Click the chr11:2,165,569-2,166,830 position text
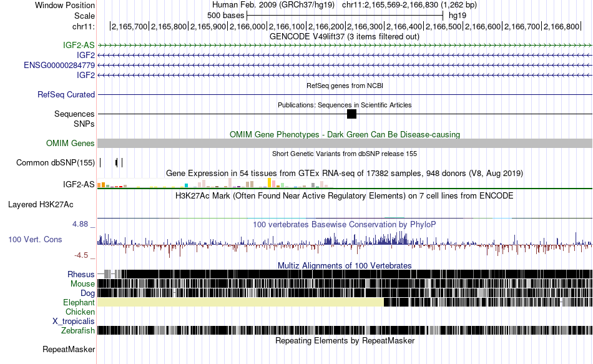This screenshot has width=593, height=364. tap(409, 5)
